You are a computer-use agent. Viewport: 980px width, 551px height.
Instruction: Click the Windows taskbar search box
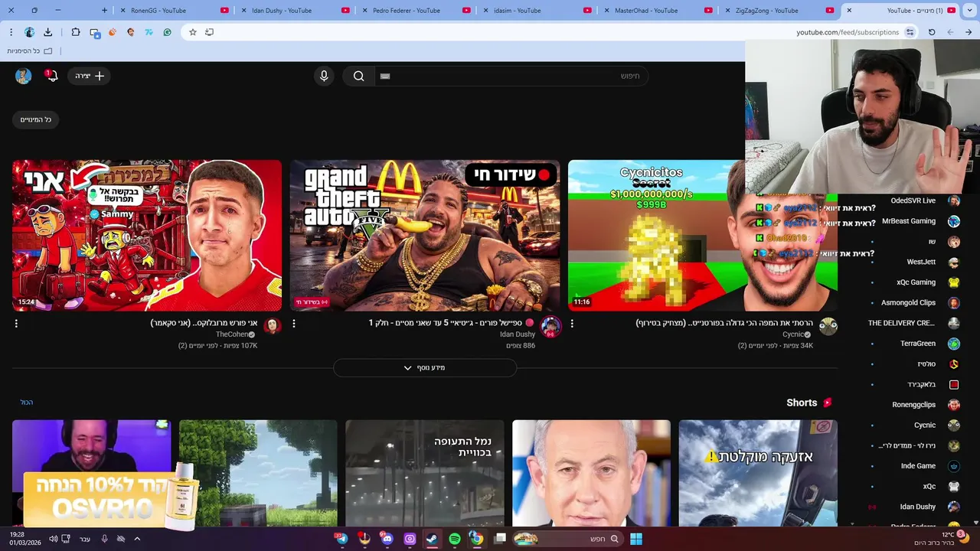568,539
